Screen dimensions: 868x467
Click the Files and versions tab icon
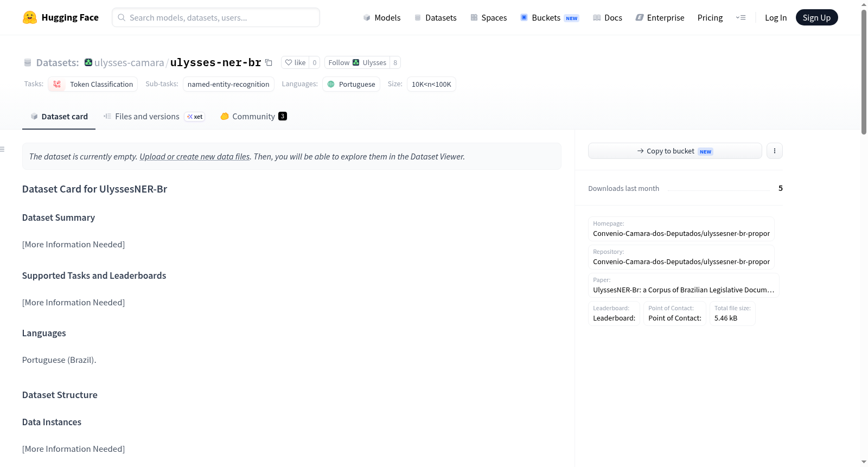tap(107, 116)
